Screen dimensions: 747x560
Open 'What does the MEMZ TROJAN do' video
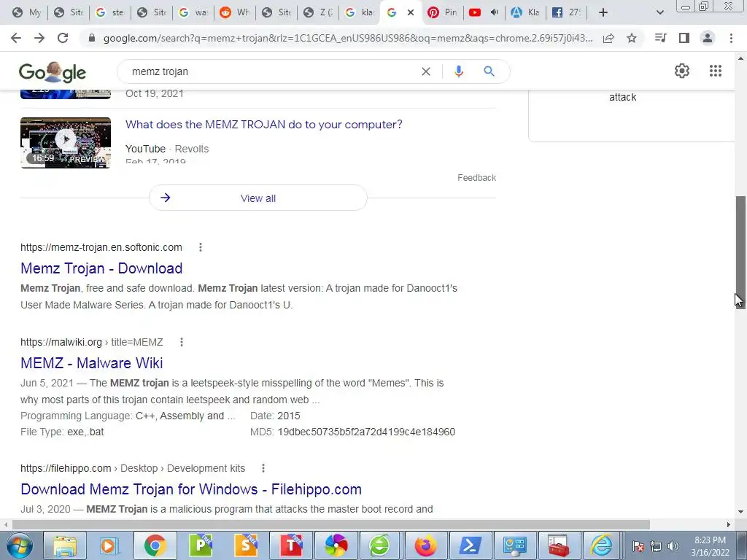(x=264, y=125)
